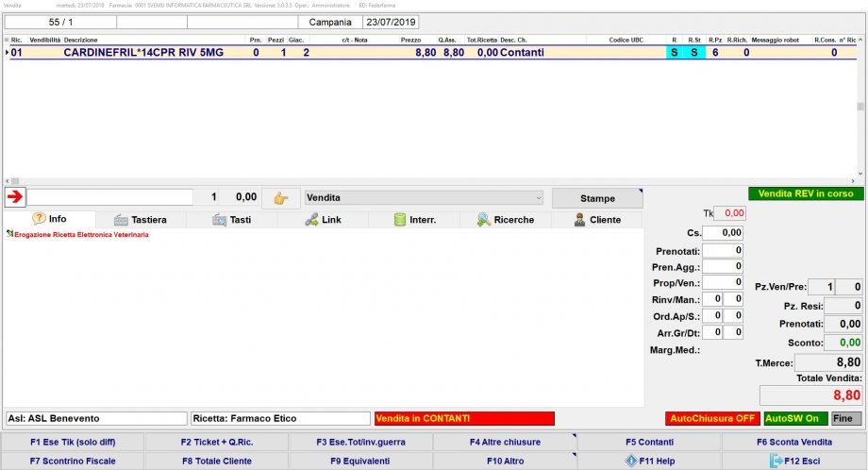Image resolution: width=868 pixels, height=470 pixels.
Task: Open the F4 Altre chiusure options
Action: (x=505, y=442)
